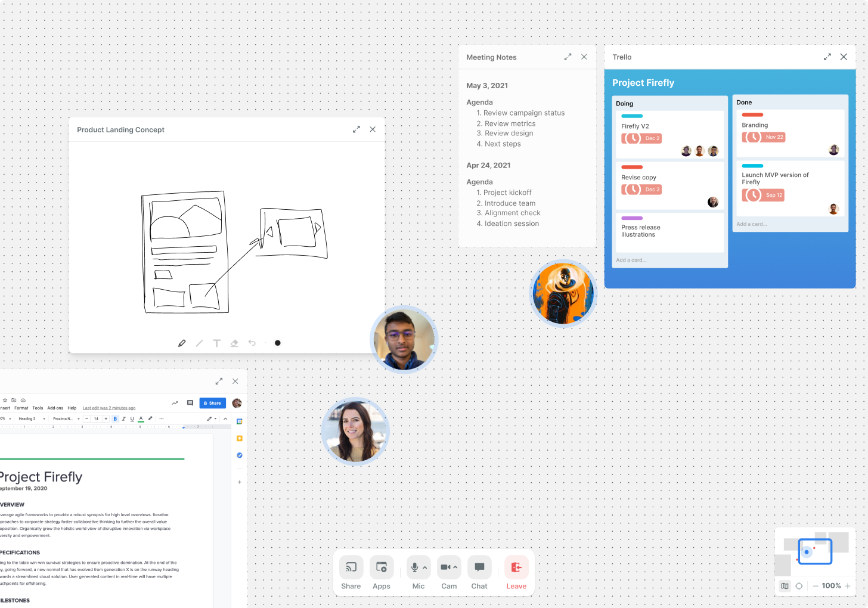868x608 pixels.
Task: Mute the microphone
Action: (416, 567)
